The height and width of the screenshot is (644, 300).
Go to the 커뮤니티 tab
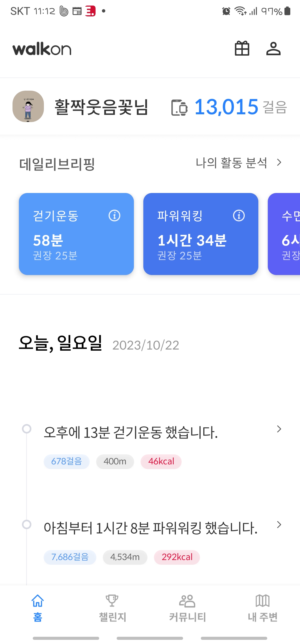click(187, 608)
